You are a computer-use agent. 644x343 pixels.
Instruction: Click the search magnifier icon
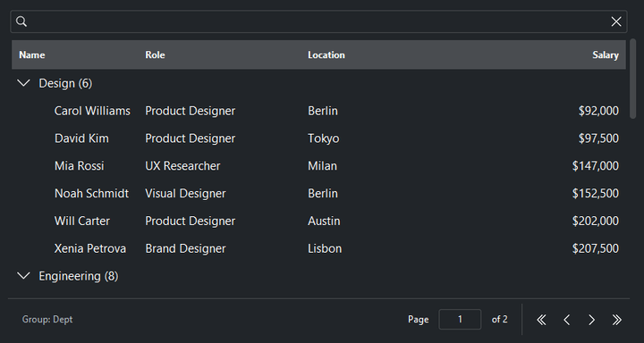21,21
